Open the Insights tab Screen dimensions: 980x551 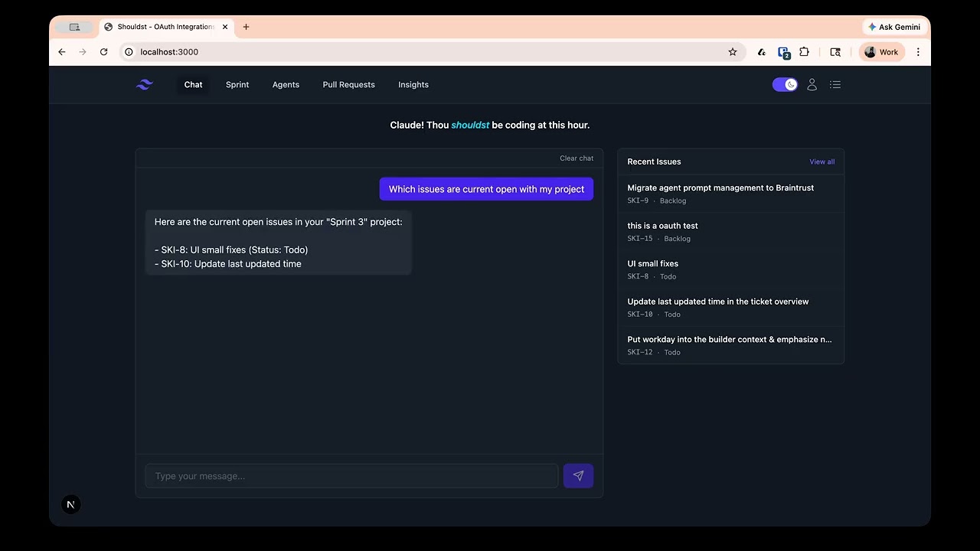point(413,85)
